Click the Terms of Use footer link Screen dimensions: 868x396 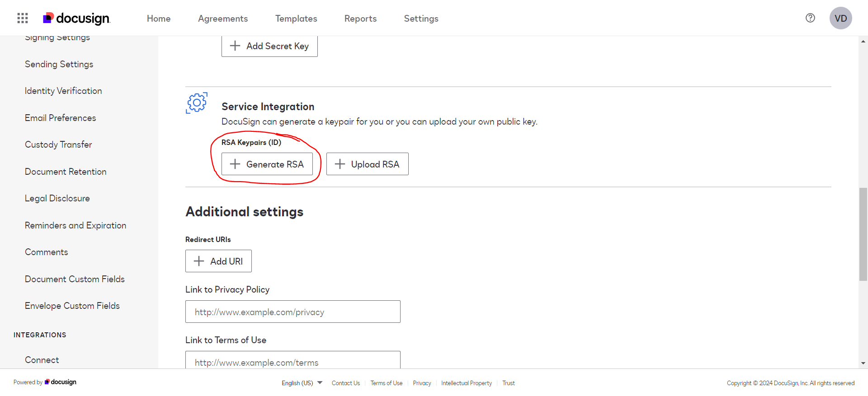click(387, 383)
